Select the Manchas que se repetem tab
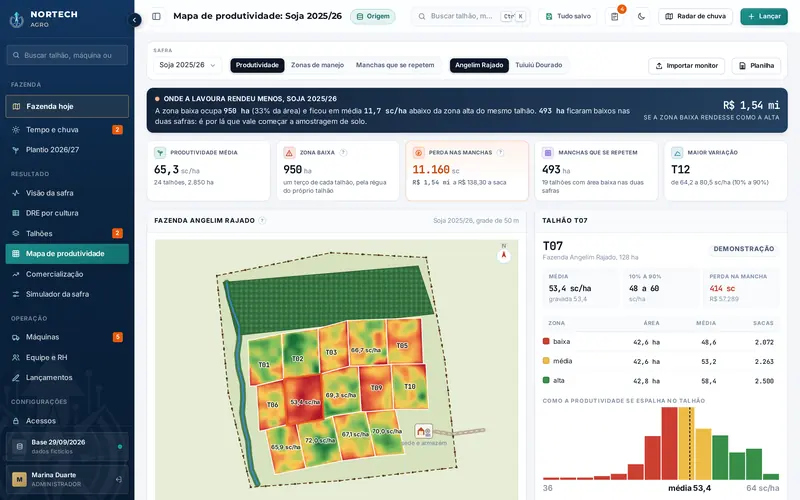Viewport: 800px width, 500px height. click(395, 65)
